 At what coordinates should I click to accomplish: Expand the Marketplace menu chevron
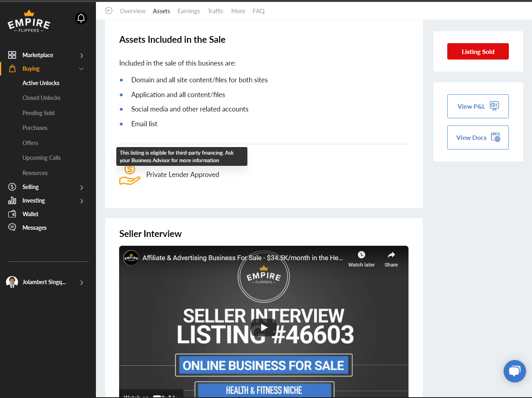82,56
